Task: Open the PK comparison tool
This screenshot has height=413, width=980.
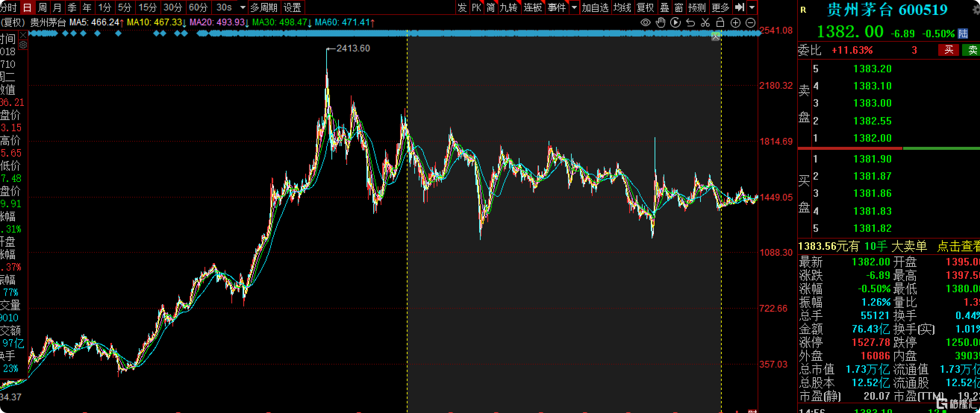Action: coord(476,7)
